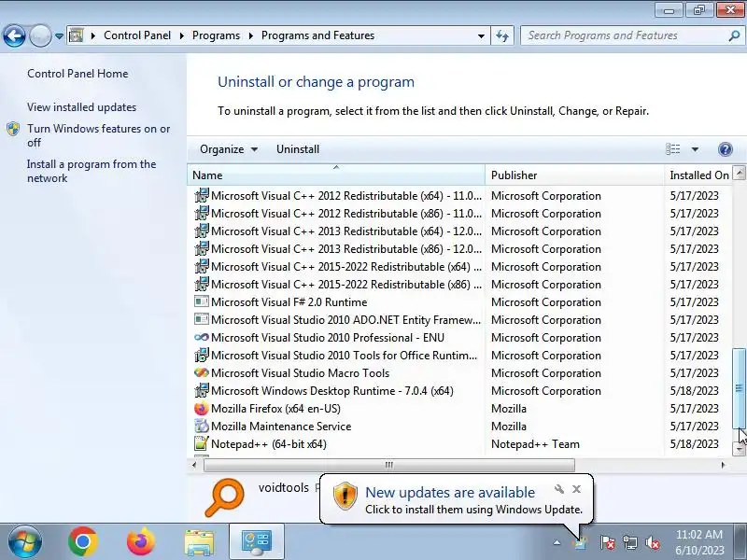
Task: Select Visual Studio 2010 Professional infinity icon
Action: 202,337
